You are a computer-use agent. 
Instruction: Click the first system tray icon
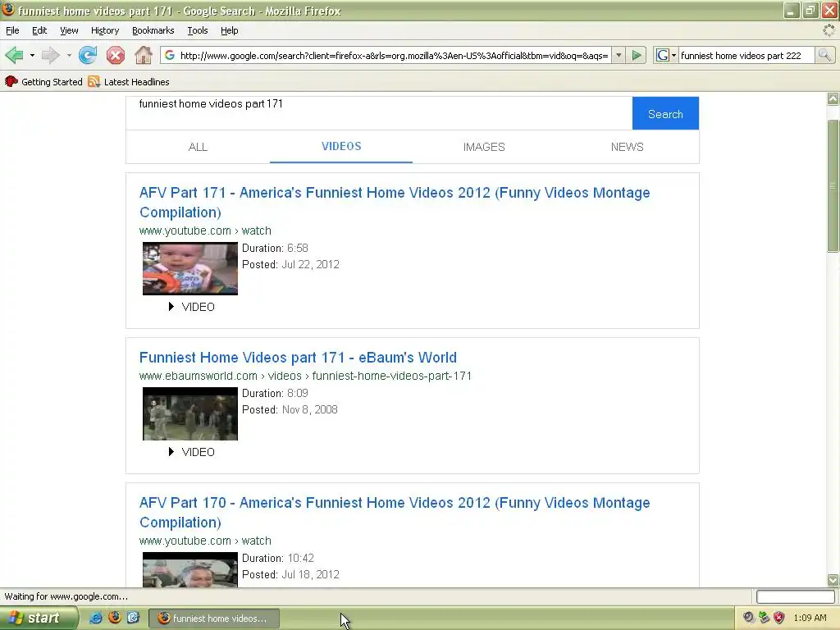[x=748, y=618]
